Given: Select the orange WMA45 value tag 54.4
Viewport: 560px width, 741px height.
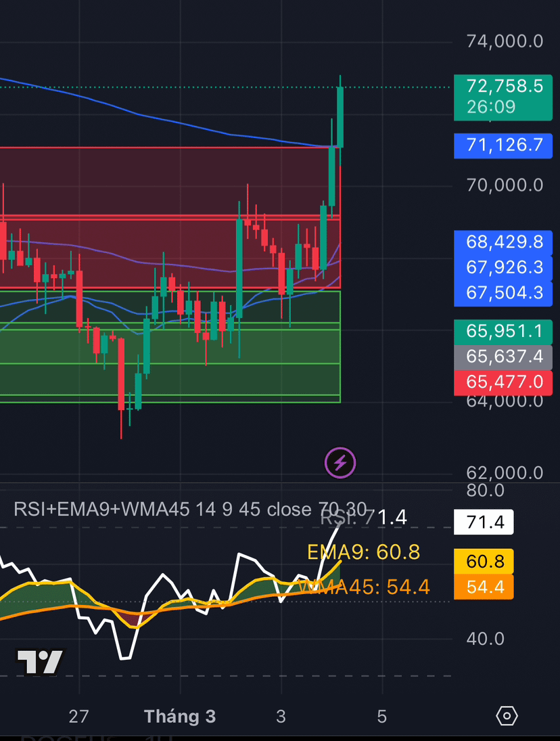Looking at the screenshot, I should [x=484, y=587].
